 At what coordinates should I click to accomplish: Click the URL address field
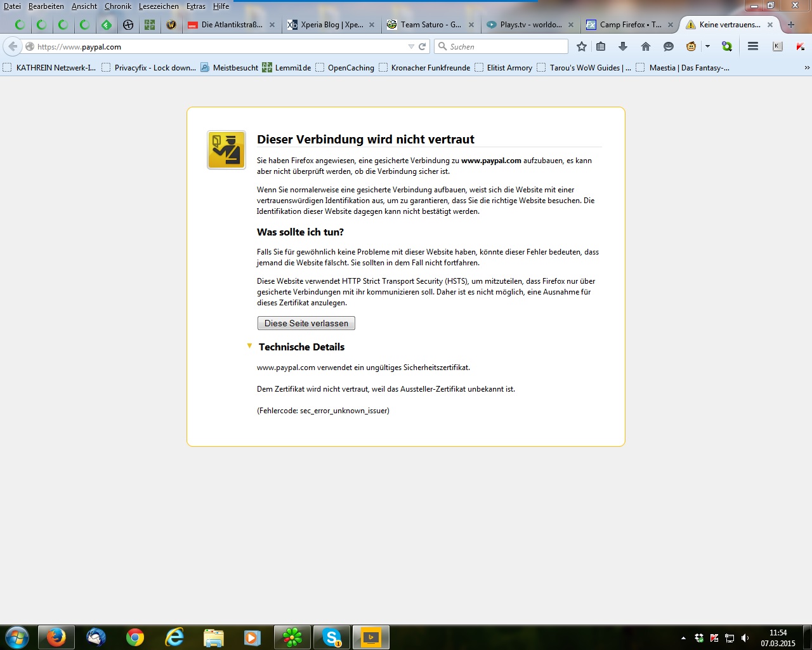(x=216, y=46)
